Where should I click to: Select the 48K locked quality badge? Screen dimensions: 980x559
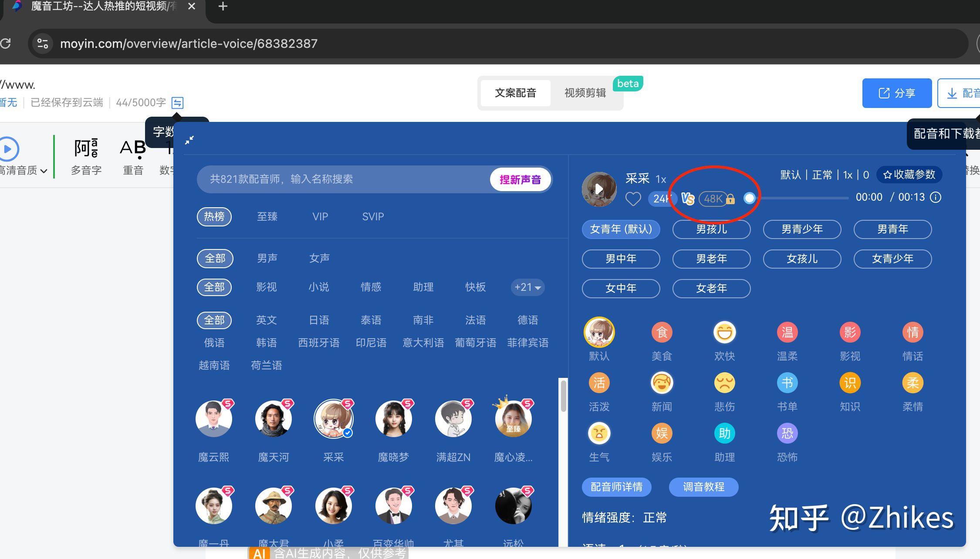pos(716,199)
